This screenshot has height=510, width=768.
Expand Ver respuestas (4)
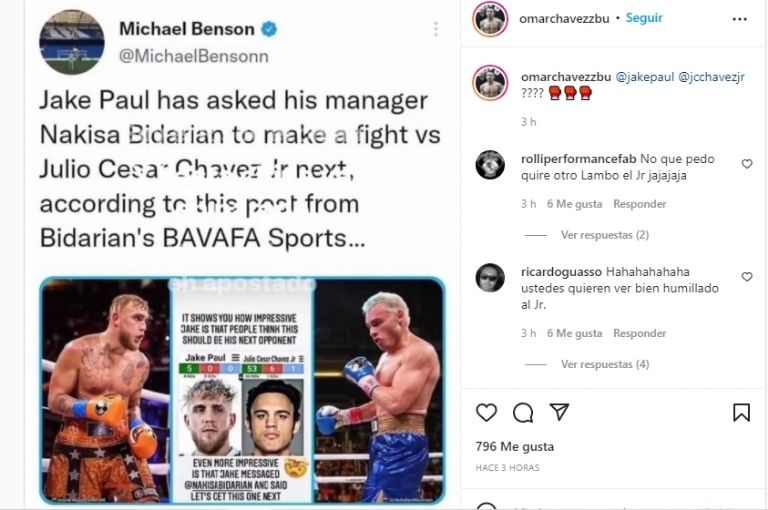(605, 364)
